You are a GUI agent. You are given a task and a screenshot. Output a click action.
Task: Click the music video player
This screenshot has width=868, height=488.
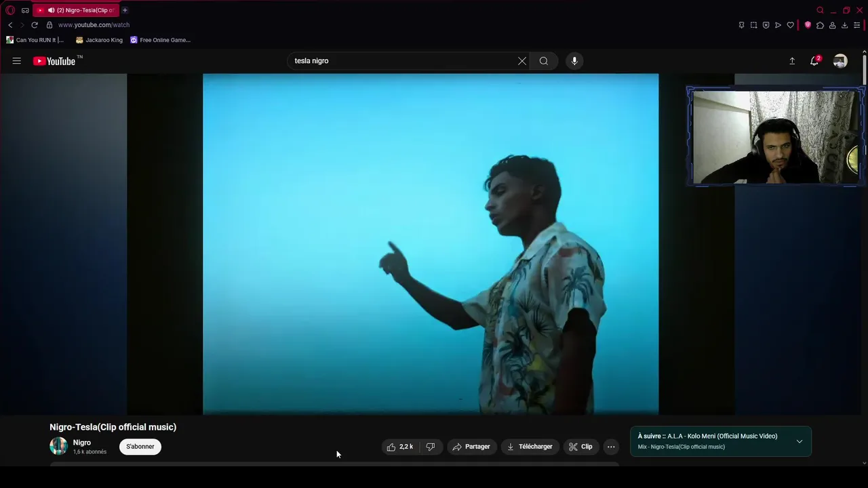coord(431,244)
